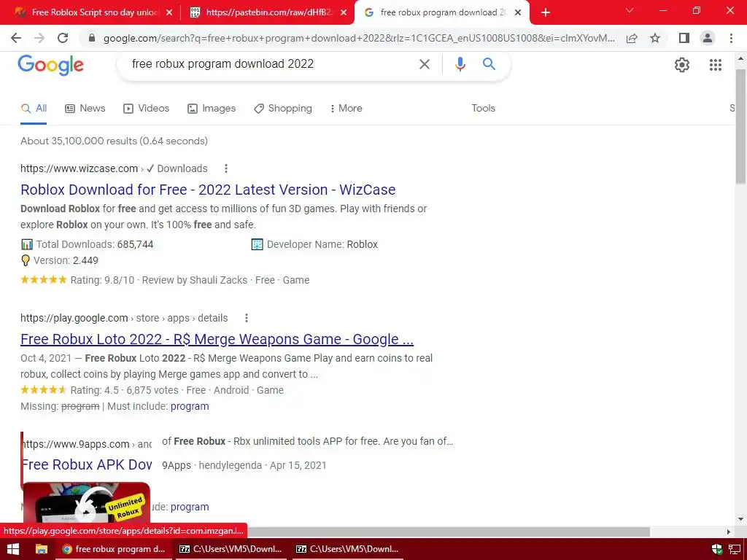
Task: Clear the Google search query
Action: pos(424,64)
